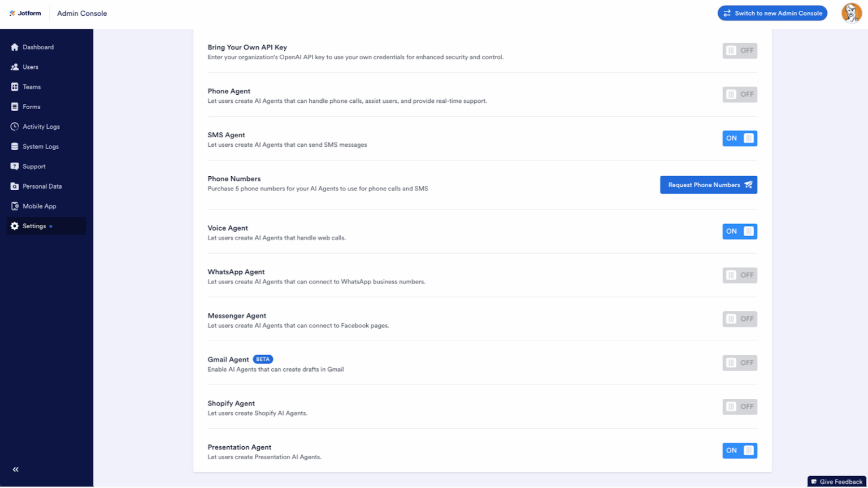Image resolution: width=868 pixels, height=488 pixels.
Task: Disable the SMS Agent toggle
Action: click(x=740, y=138)
